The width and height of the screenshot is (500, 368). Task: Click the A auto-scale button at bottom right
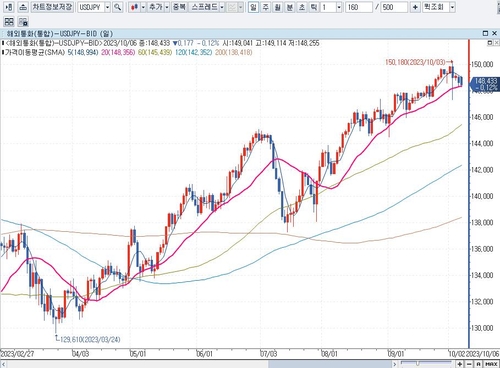tap(478, 364)
